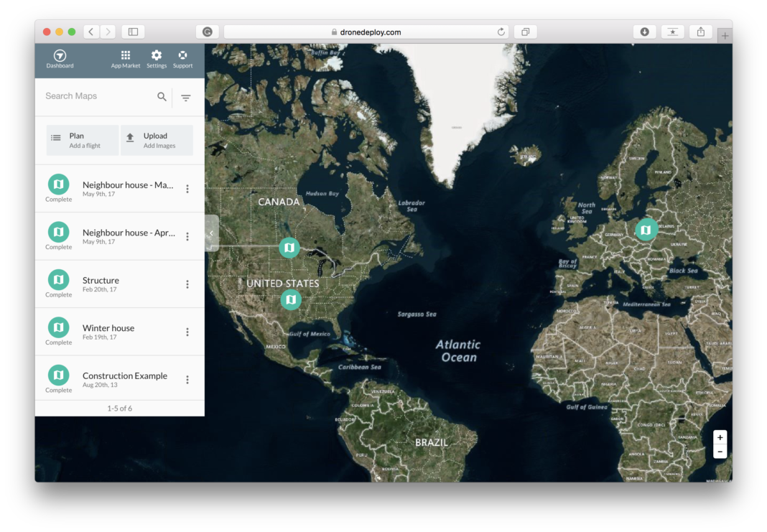The image size is (767, 532).
Task: Click the map marker near Canada border
Action: [289, 248]
